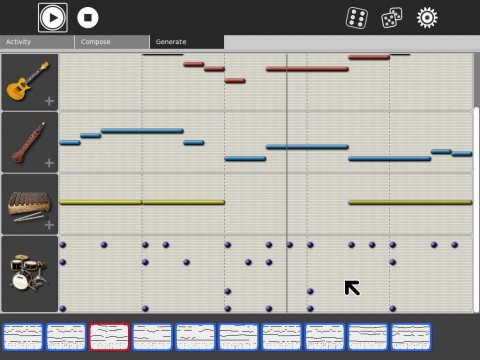480x360 pixels.
Task: Switch to the Compose tab
Action: coord(112,42)
